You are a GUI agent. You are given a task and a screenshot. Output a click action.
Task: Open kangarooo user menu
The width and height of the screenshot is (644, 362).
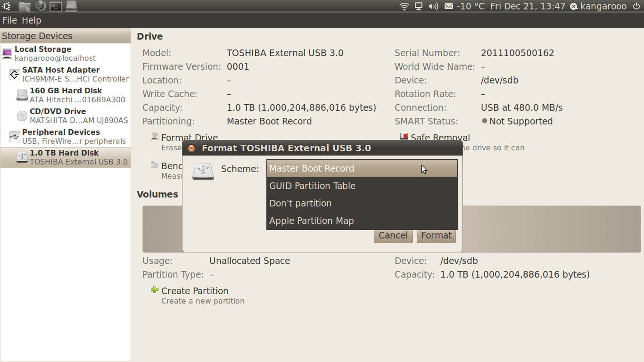(598, 6)
